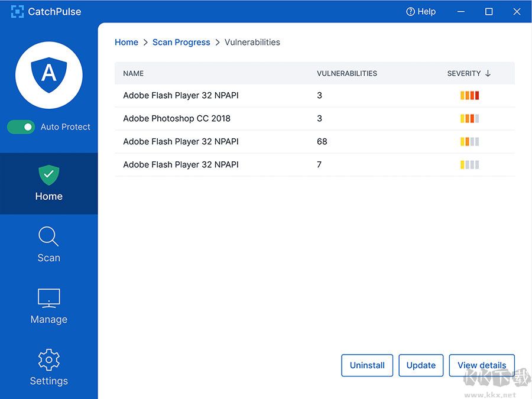Image resolution: width=532 pixels, height=399 pixels.
Task: Select the Home shield icon in the sidebar
Action: pyautogui.click(x=49, y=175)
